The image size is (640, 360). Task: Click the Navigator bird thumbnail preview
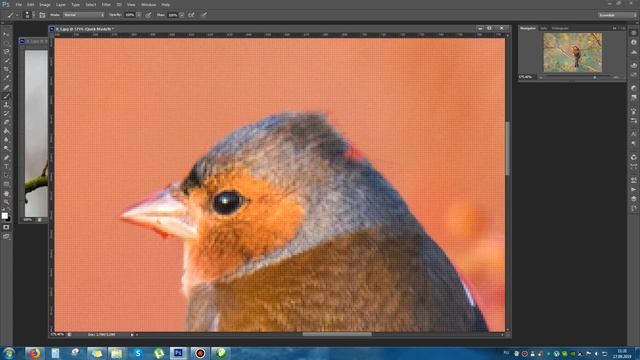coord(573,53)
